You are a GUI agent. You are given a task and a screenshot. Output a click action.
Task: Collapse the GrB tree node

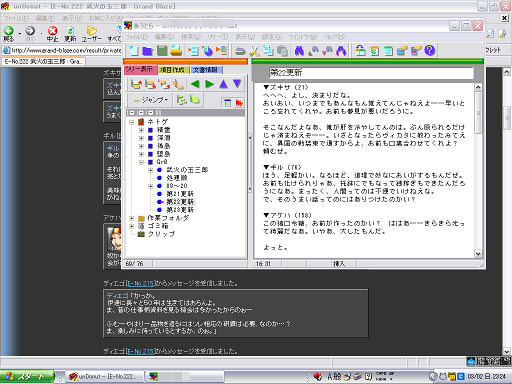[x=141, y=162]
